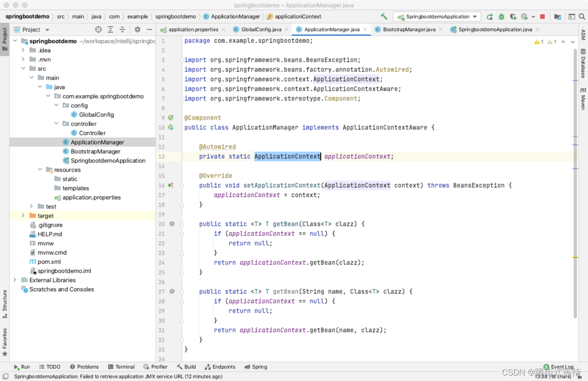This screenshot has width=588, height=381.
Task: Toggle the Maven tool window
Action: (583, 98)
